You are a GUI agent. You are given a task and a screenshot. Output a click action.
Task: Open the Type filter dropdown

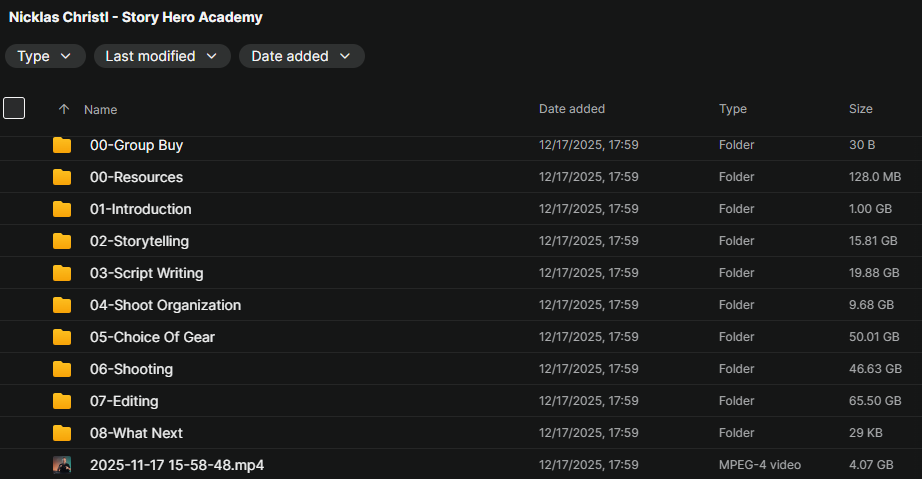point(45,56)
